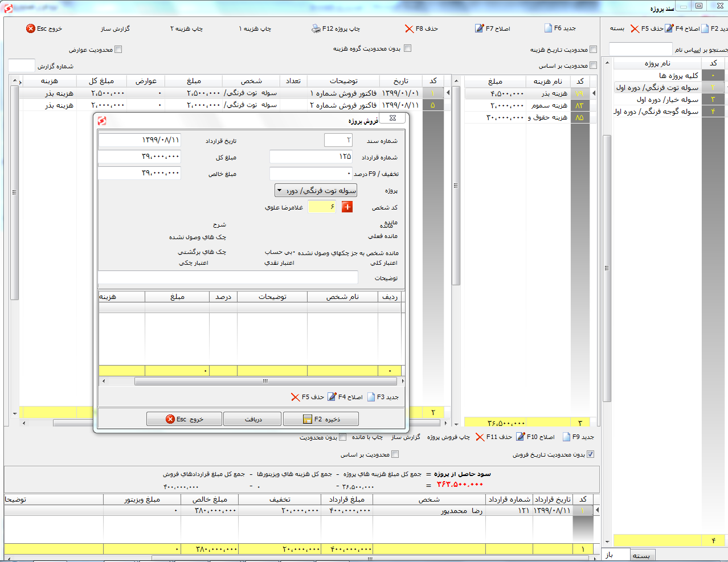Open the پروژه dropdown in the dialog
This screenshot has height=562, width=728.
[316, 191]
